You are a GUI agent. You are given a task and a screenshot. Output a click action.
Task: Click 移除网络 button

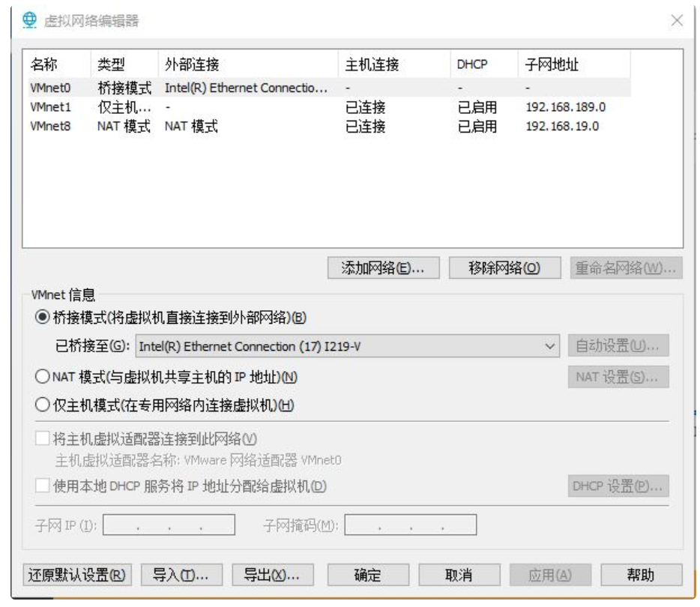505,268
